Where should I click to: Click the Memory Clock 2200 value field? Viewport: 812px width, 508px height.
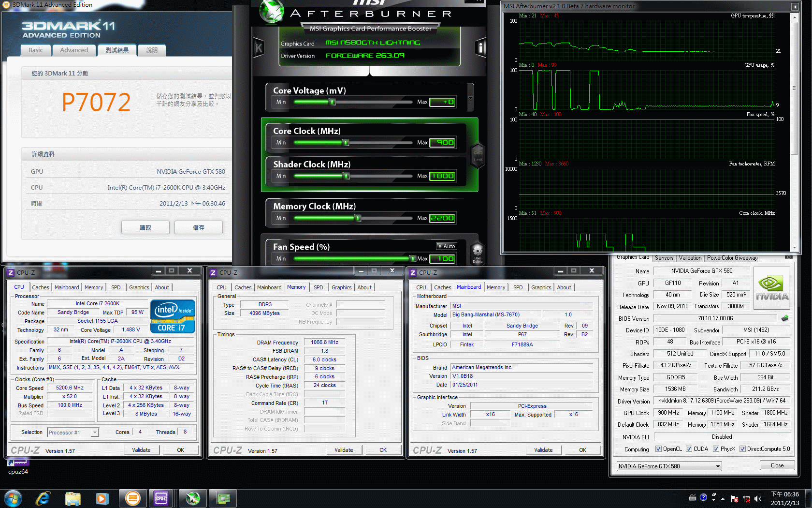442,218
